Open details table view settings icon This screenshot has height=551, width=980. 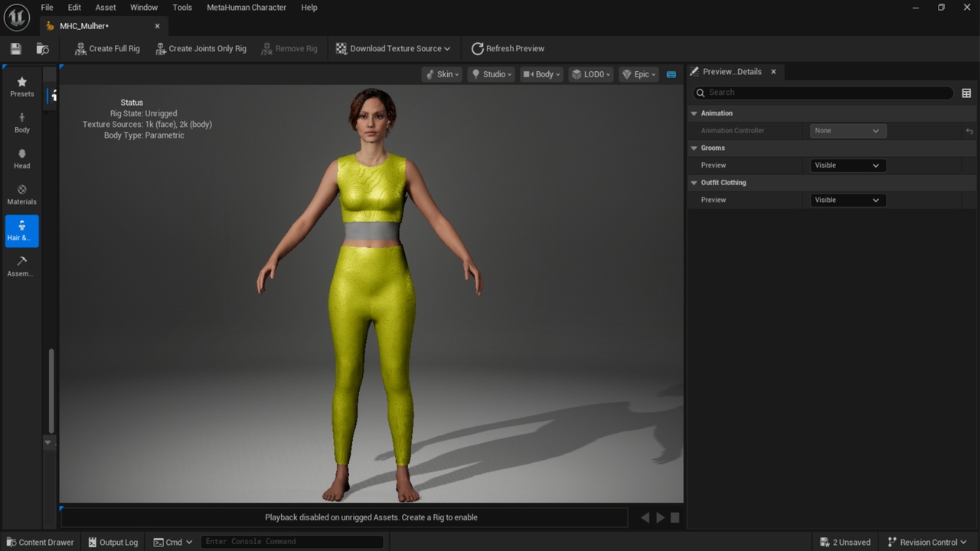(x=966, y=93)
